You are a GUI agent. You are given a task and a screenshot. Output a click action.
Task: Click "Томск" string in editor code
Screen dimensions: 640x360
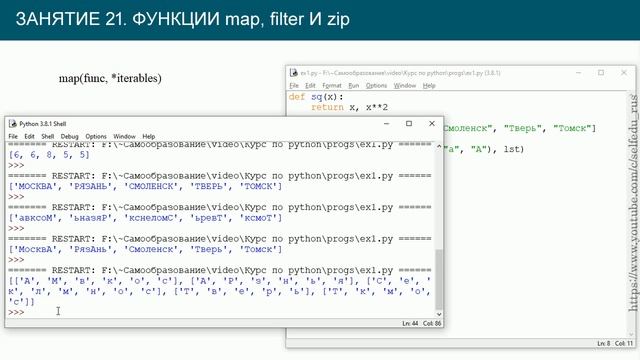pos(572,128)
